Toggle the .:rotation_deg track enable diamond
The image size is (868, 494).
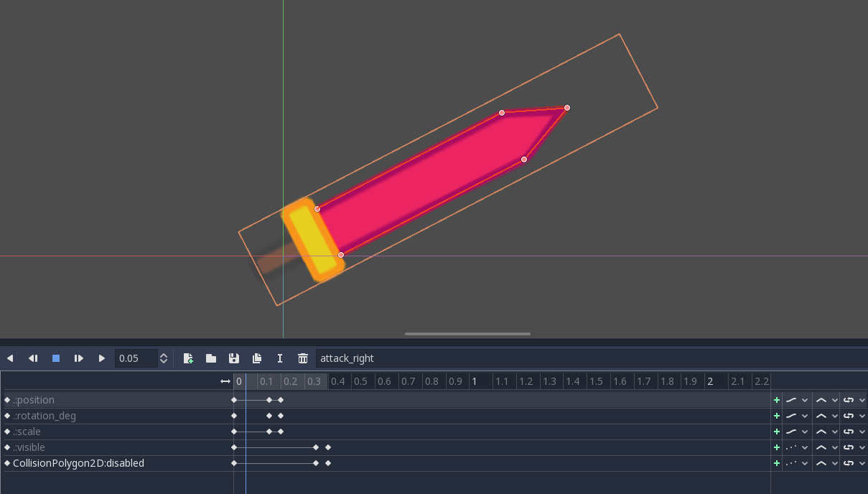[x=7, y=416]
